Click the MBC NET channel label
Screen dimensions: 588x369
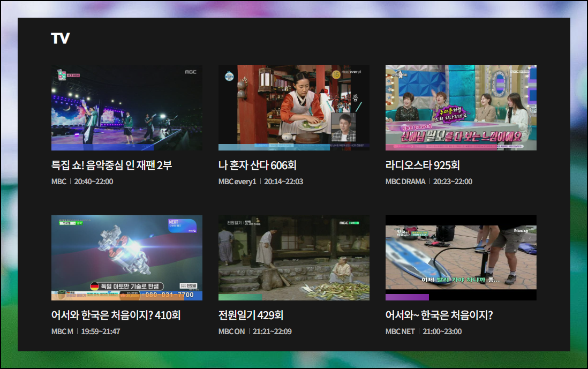click(400, 332)
